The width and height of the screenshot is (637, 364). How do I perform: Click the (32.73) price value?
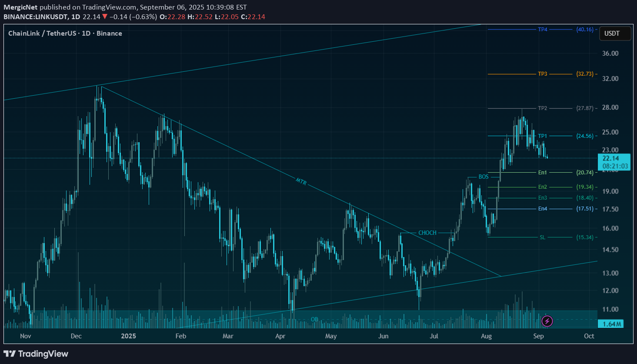(x=585, y=74)
